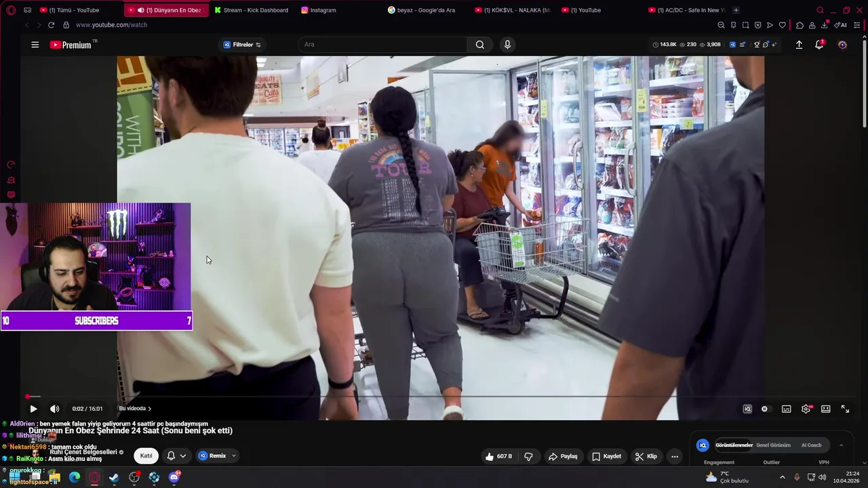This screenshot has width=868, height=488.
Task: Open a new browser tab
Action: [x=736, y=10]
